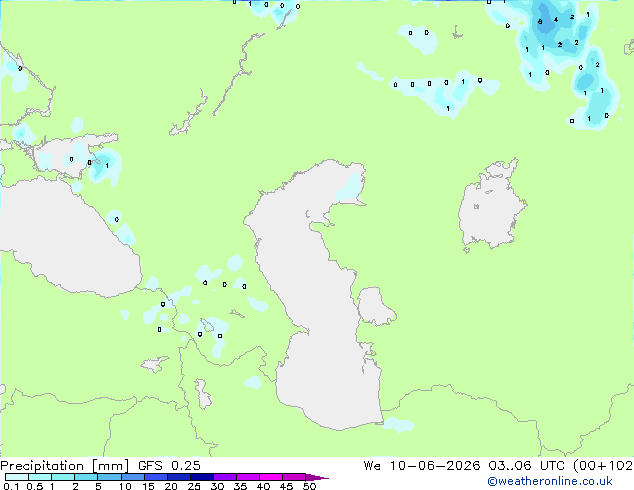The height and width of the screenshot is (490, 634).
Task: Click the '03..06 UTC' time label
Action: pyautogui.click(x=528, y=466)
